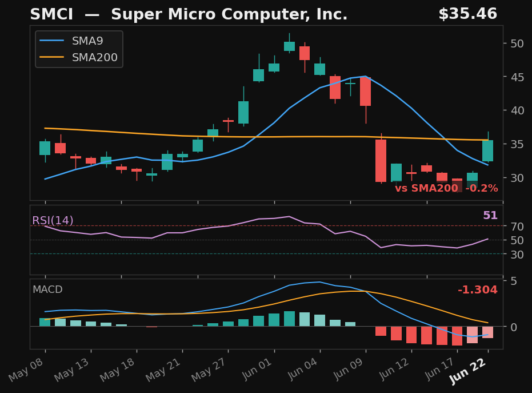Click the highest green candle near 50
This screenshot has width=532, height=393.
[x=289, y=46]
